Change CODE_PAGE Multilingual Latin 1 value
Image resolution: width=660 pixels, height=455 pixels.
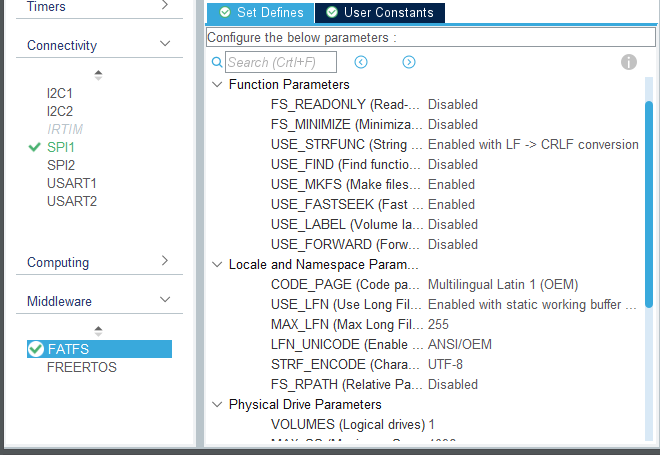[503, 285]
